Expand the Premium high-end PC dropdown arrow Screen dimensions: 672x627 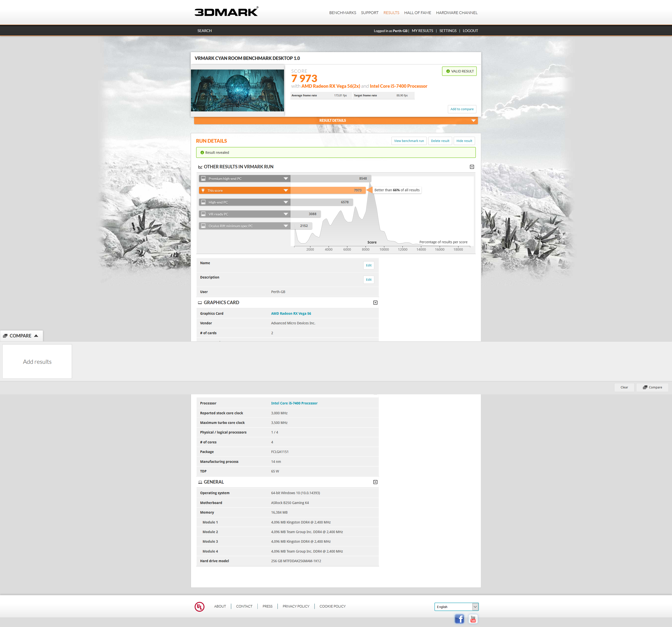(286, 179)
